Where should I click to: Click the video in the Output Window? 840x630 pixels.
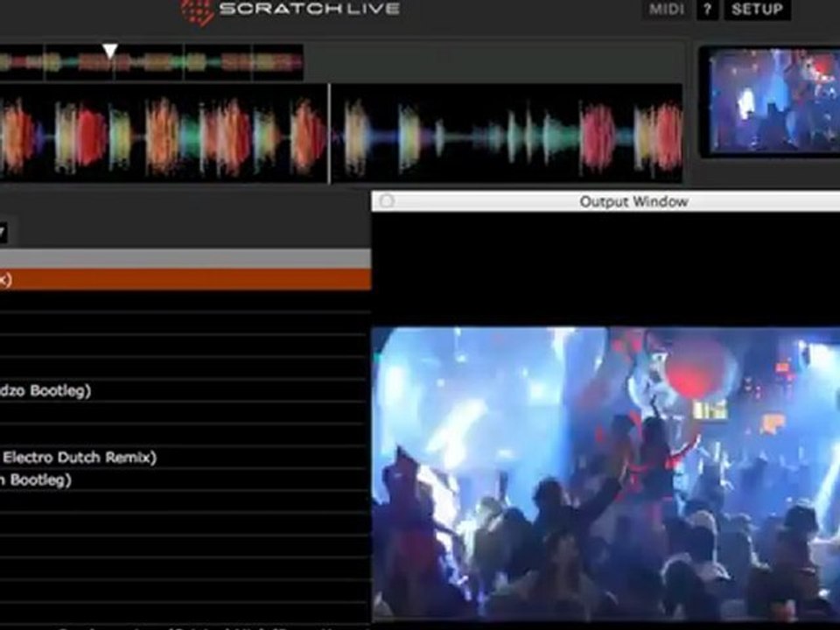[605, 474]
